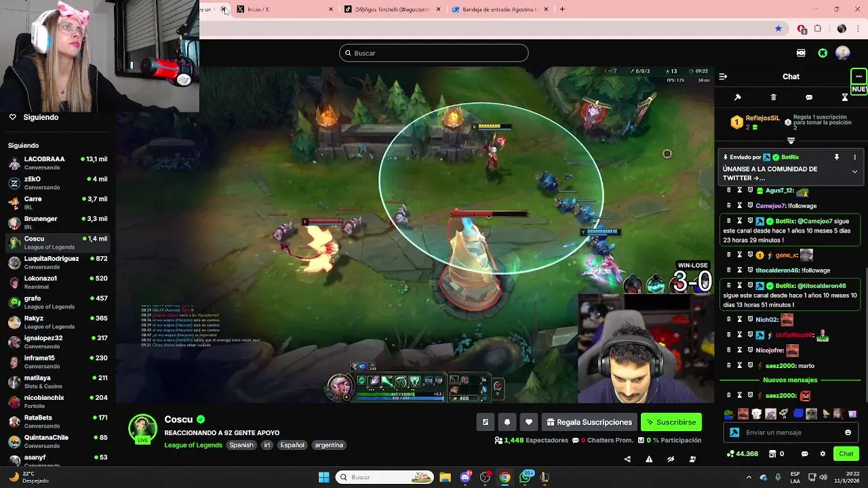Click the speech bubble icon in chat toolbar
Image resolution: width=868 pixels, height=488 pixels.
pyautogui.click(x=809, y=98)
